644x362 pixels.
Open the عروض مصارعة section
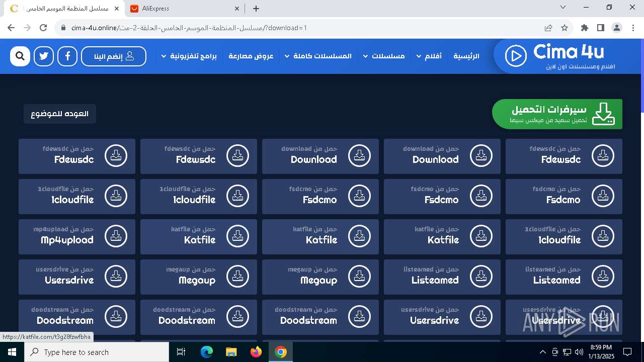pos(251,56)
